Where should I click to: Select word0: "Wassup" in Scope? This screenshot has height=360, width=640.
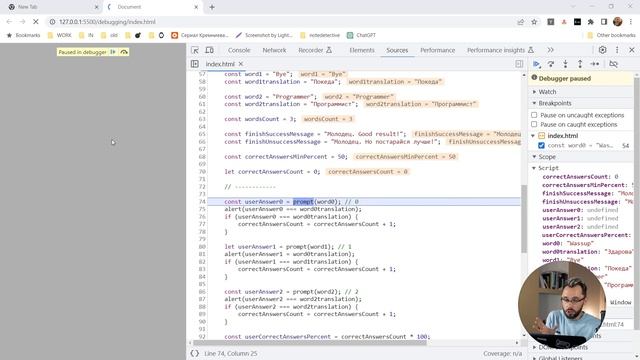568,243
